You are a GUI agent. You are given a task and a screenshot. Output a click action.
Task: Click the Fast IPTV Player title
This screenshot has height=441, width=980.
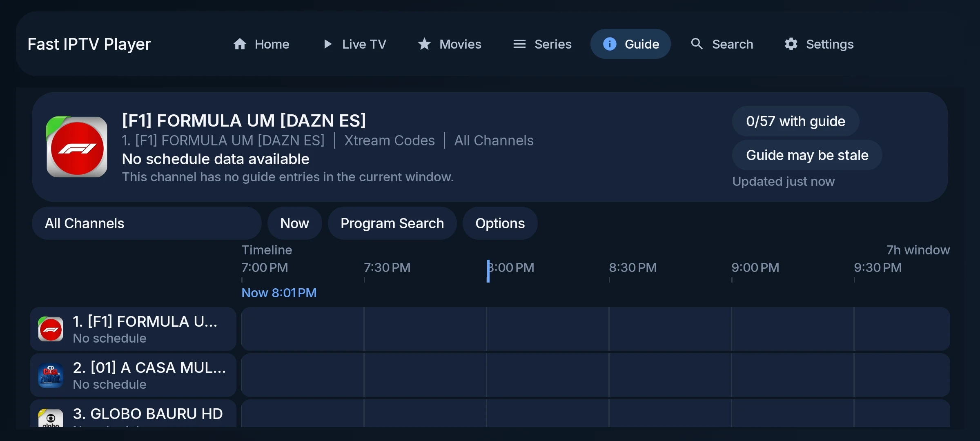tap(89, 44)
